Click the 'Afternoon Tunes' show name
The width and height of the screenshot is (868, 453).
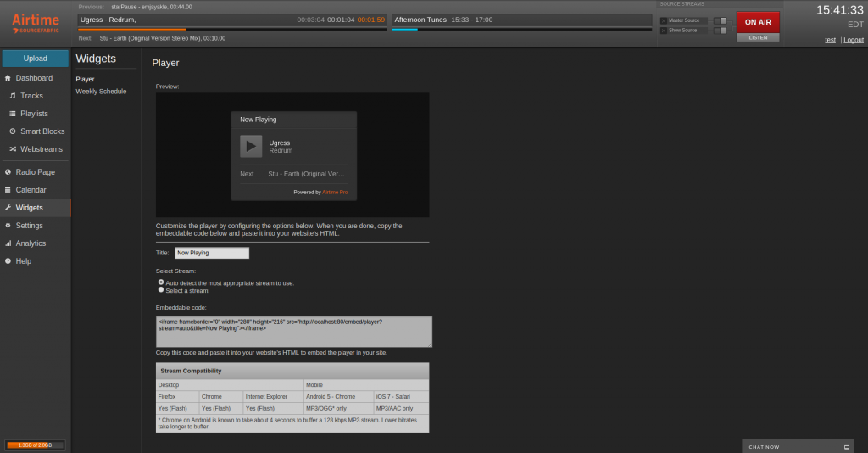[420, 20]
